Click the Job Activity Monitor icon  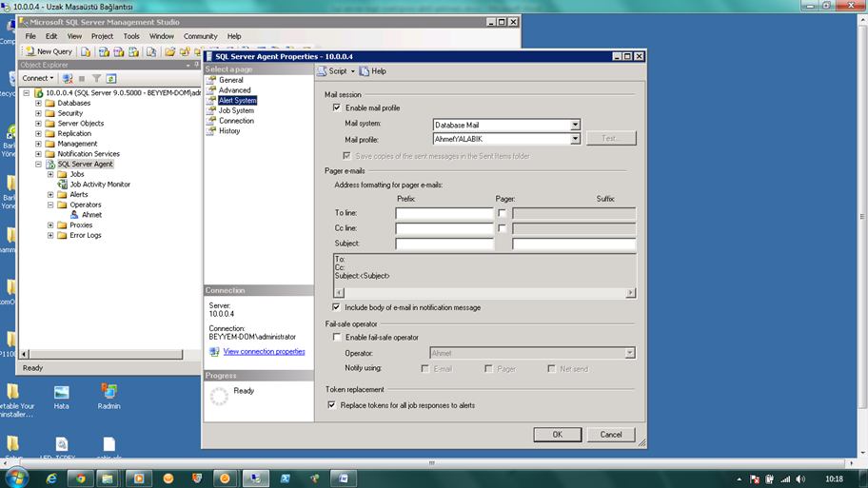[x=62, y=185]
